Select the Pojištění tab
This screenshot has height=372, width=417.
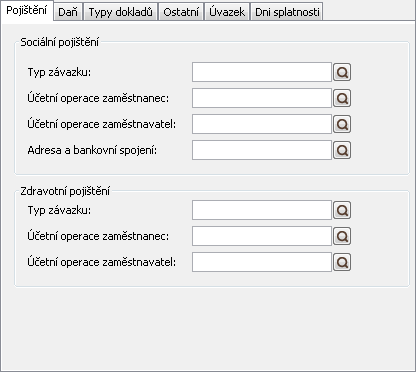[27, 11]
